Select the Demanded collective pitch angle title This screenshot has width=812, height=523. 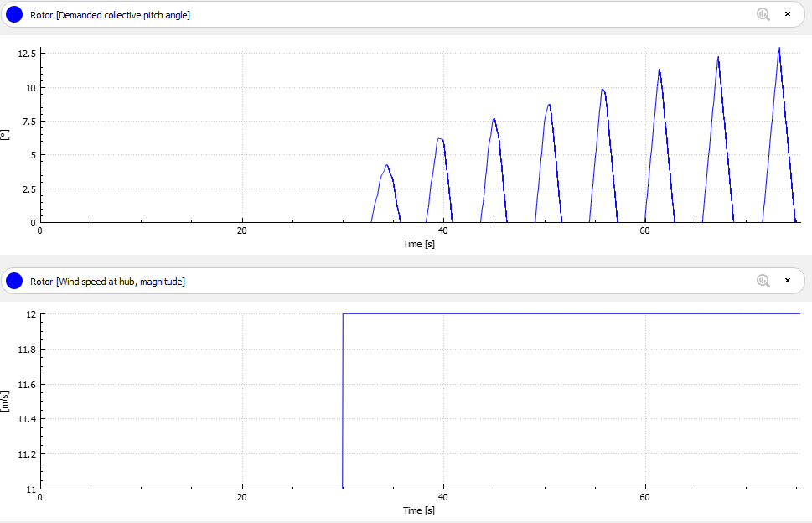click(x=110, y=15)
